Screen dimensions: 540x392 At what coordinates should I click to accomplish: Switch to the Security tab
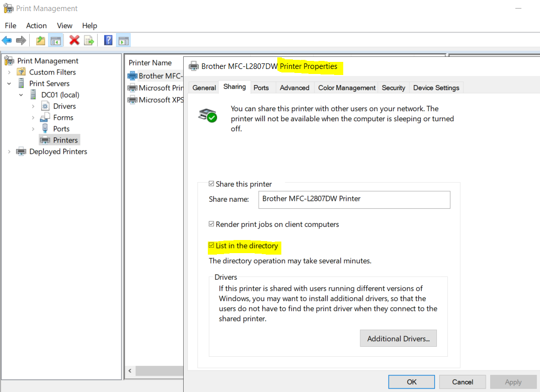[x=393, y=88]
